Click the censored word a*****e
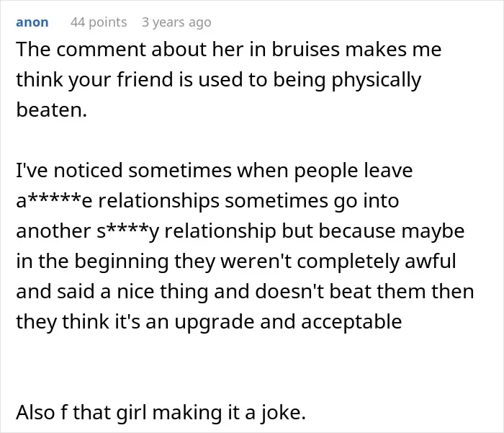The height and width of the screenshot is (433, 504). click(x=54, y=201)
